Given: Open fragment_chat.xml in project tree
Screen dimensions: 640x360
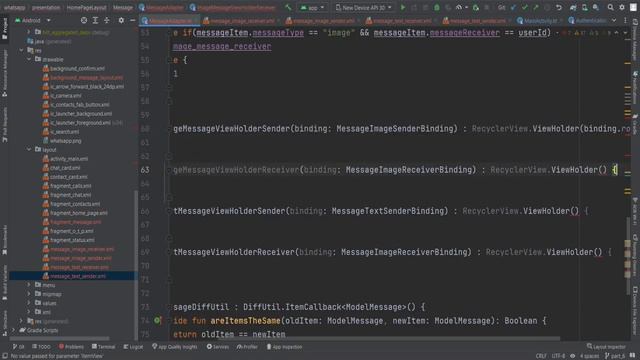Looking at the screenshot, I should (71, 195).
